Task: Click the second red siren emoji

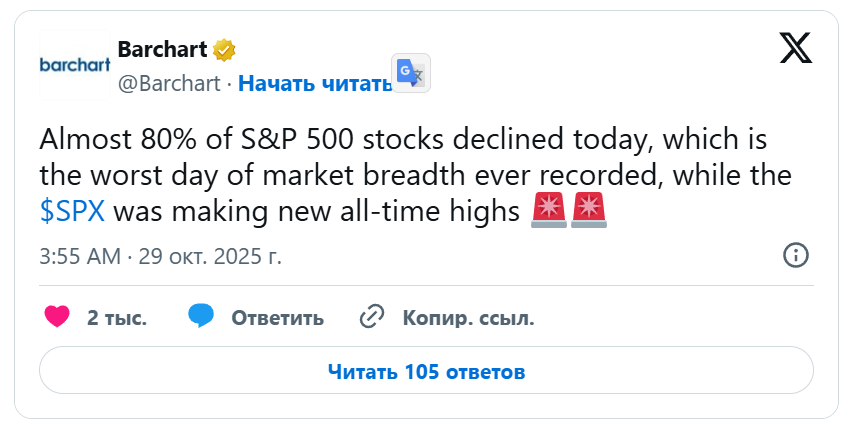Action: click(589, 211)
